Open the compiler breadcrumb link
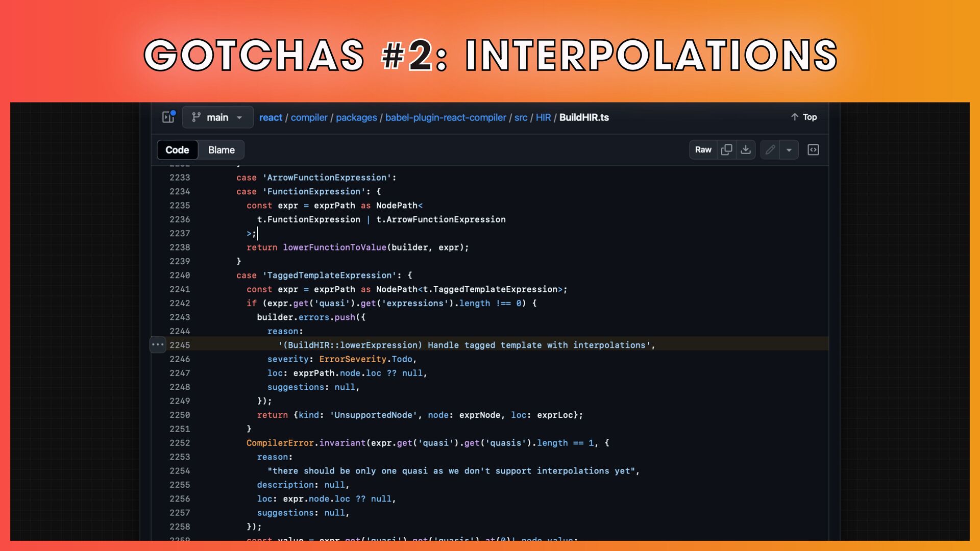This screenshot has height=551, width=980. point(309,117)
